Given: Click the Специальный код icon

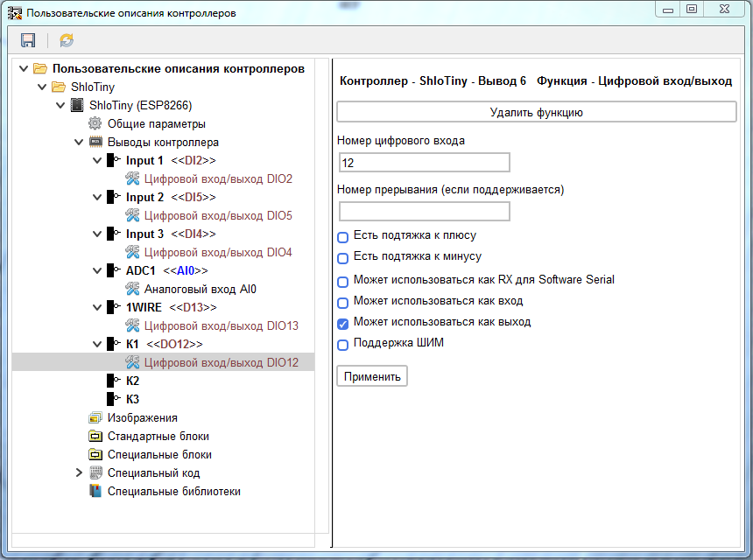Looking at the screenshot, I should coord(95,472).
